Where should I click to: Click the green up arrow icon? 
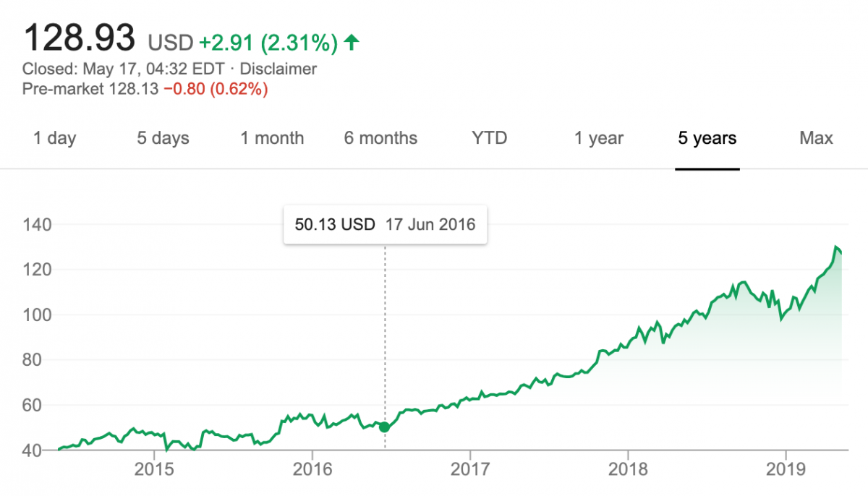352,43
